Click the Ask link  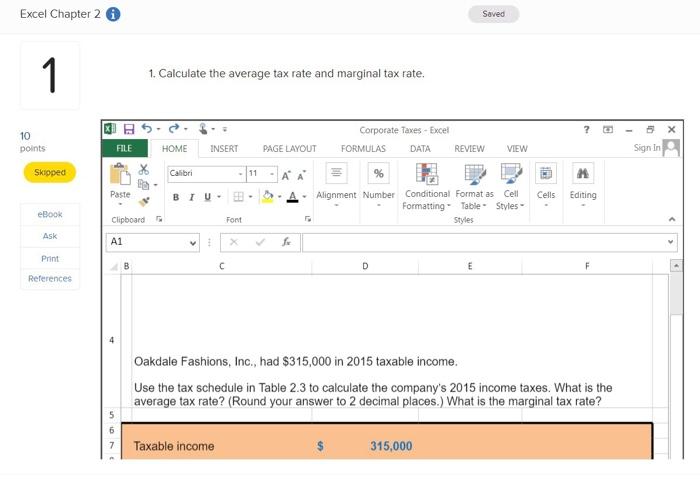(50, 236)
